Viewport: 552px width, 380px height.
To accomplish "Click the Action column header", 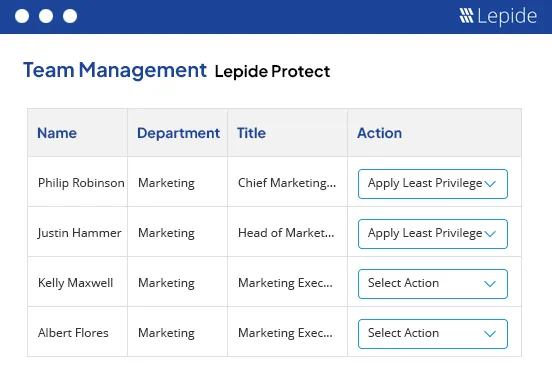I will click(380, 133).
